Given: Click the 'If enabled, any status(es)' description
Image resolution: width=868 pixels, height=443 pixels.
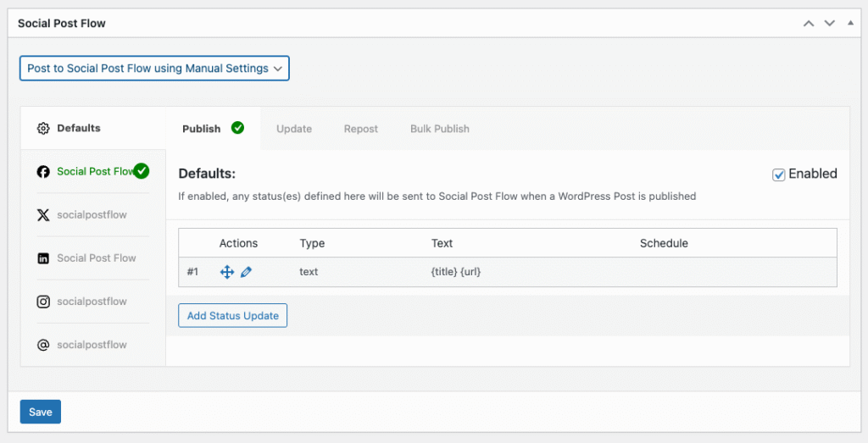Looking at the screenshot, I should coord(437,197).
